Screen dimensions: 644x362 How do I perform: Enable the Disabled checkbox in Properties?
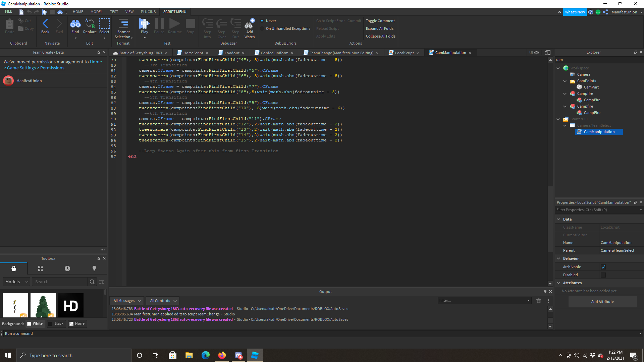(603, 275)
